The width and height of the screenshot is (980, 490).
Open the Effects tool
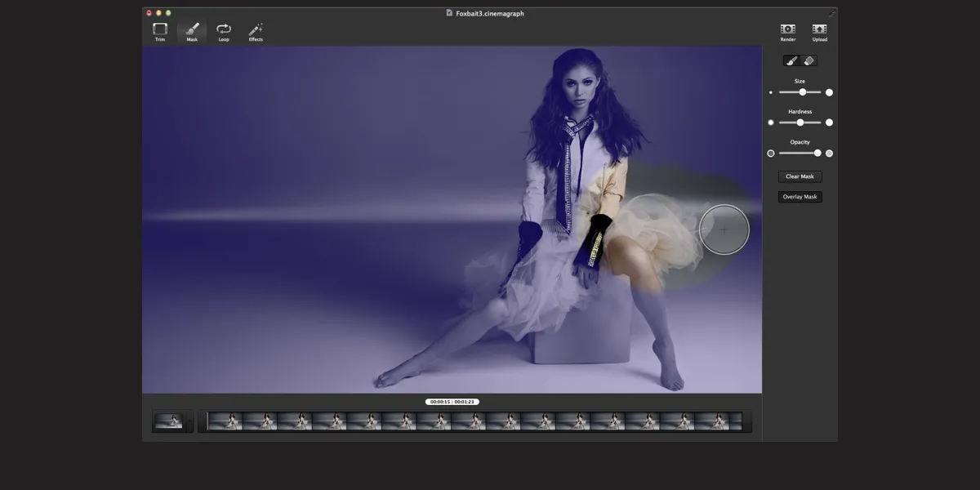coord(256,32)
